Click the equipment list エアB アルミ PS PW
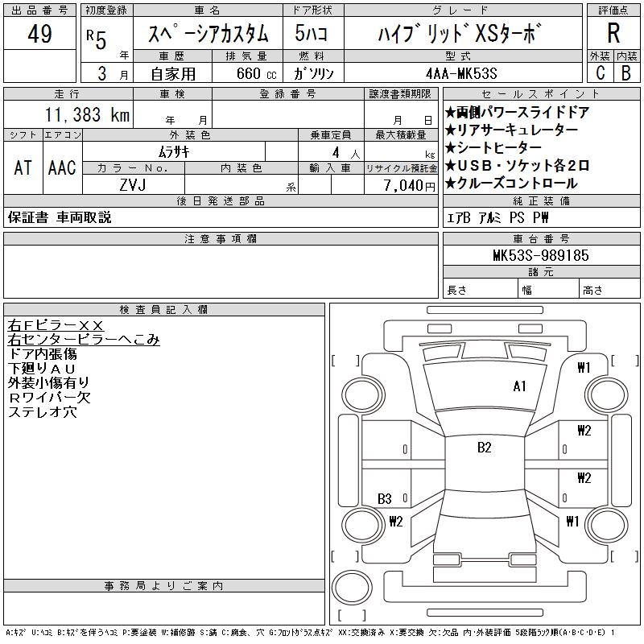644x644 pixels. (x=497, y=217)
